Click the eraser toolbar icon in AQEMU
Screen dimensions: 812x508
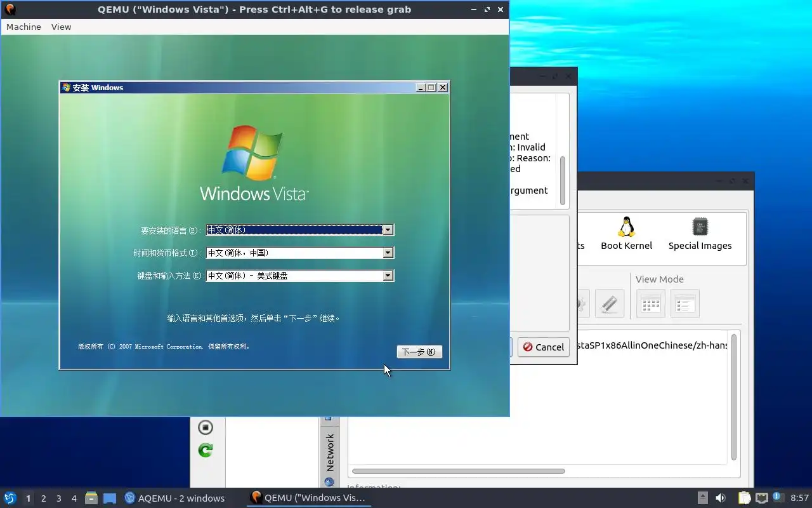[x=609, y=304]
